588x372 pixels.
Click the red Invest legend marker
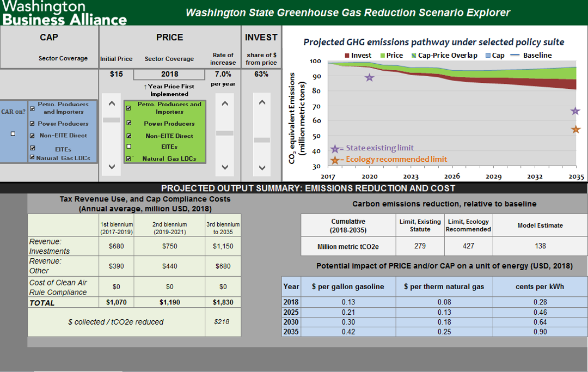click(x=347, y=56)
